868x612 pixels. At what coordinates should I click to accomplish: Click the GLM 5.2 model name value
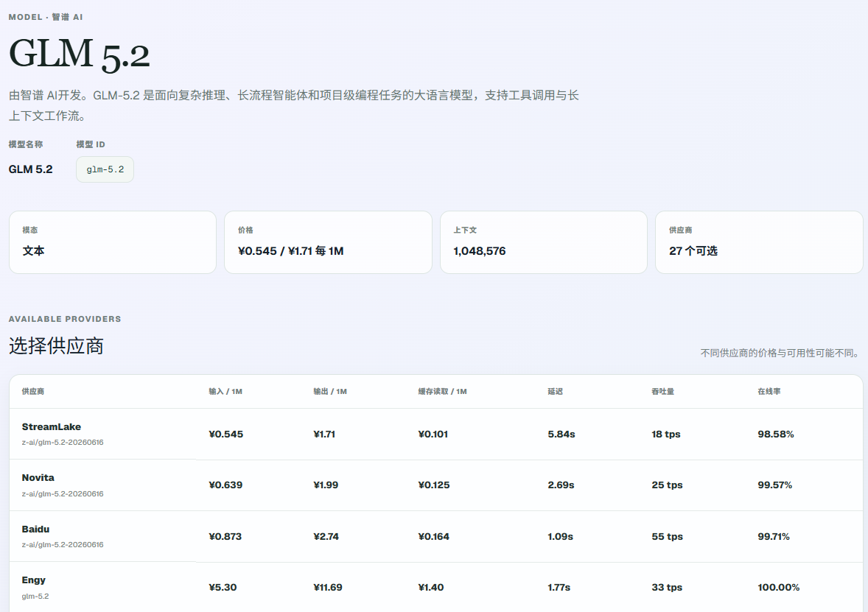[x=30, y=169]
